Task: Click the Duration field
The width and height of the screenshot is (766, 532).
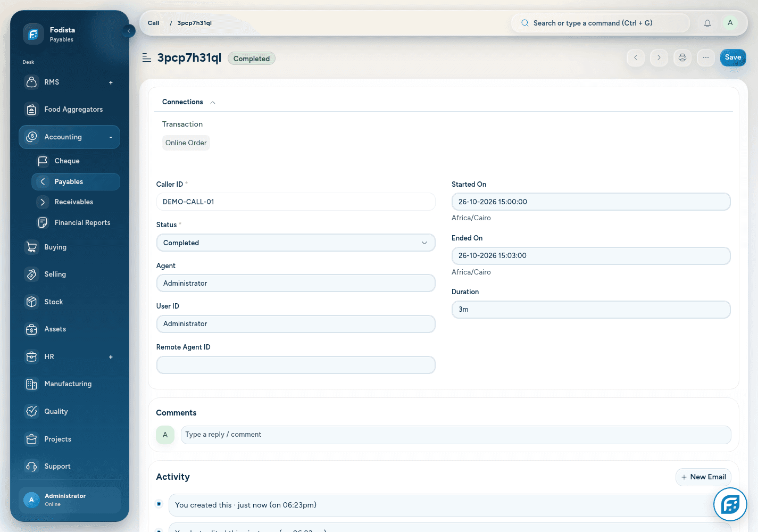Action: 591,310
